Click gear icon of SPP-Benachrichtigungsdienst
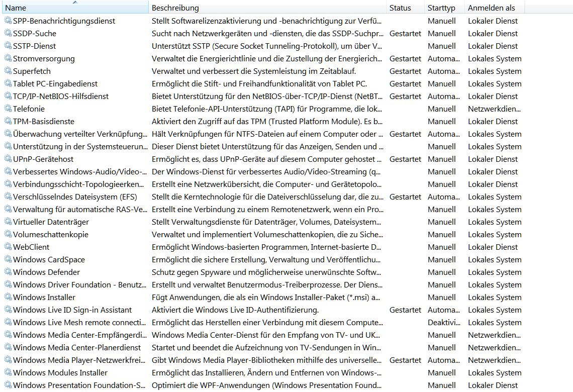 click(8, 21)
